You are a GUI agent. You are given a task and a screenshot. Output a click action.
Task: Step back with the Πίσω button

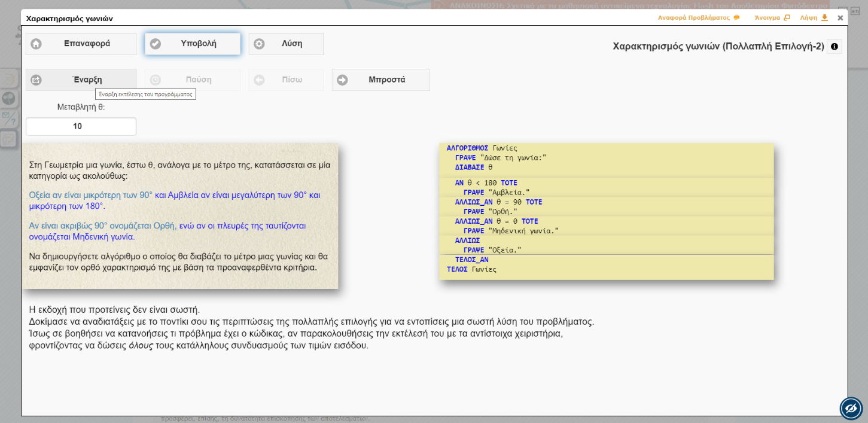tap(286, 80)
